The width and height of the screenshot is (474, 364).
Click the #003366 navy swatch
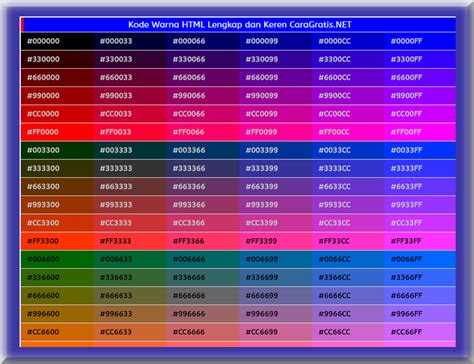click(x=203, y=150)
